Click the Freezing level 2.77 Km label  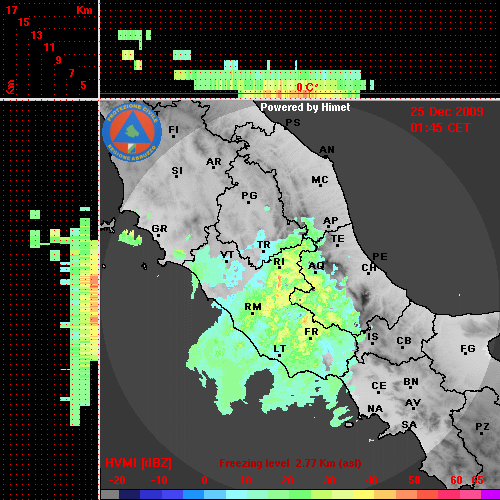290,463
